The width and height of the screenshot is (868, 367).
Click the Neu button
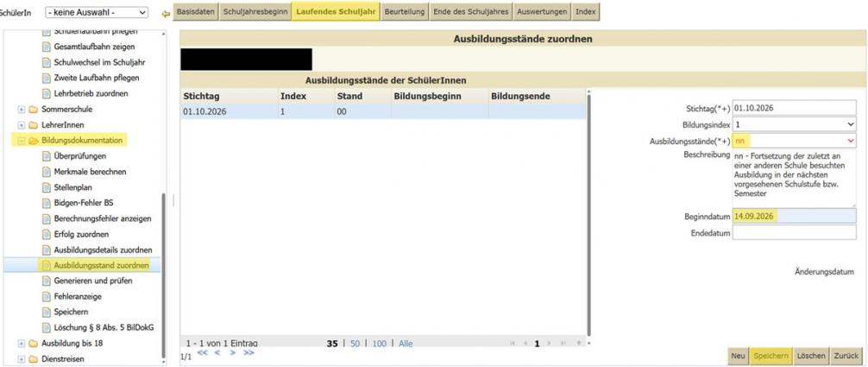pyautogui.click(x=738, y=356)
